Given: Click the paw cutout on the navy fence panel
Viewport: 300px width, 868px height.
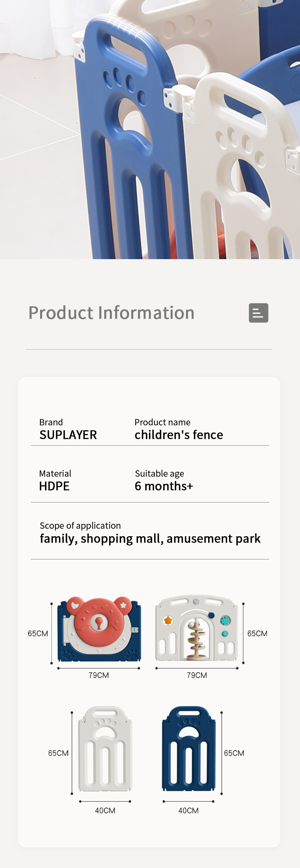Looking at the screenshot, I should pos(189,732).
